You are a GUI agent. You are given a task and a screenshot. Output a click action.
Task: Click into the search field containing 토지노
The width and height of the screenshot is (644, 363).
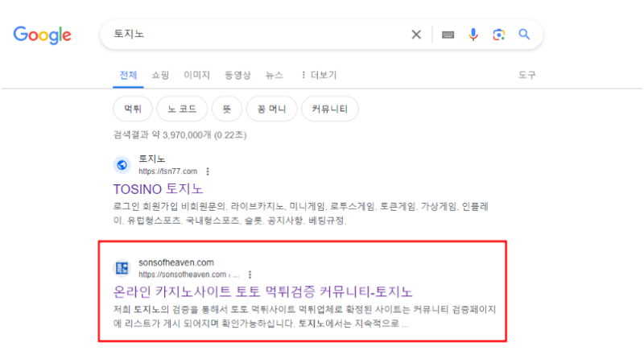coord(258,35)
